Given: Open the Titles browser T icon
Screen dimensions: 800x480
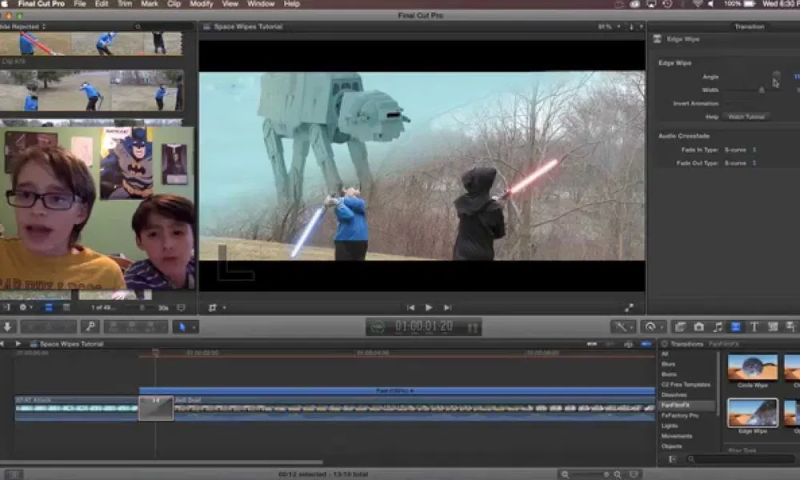Looking at the screenshot, I should point(754,327).
